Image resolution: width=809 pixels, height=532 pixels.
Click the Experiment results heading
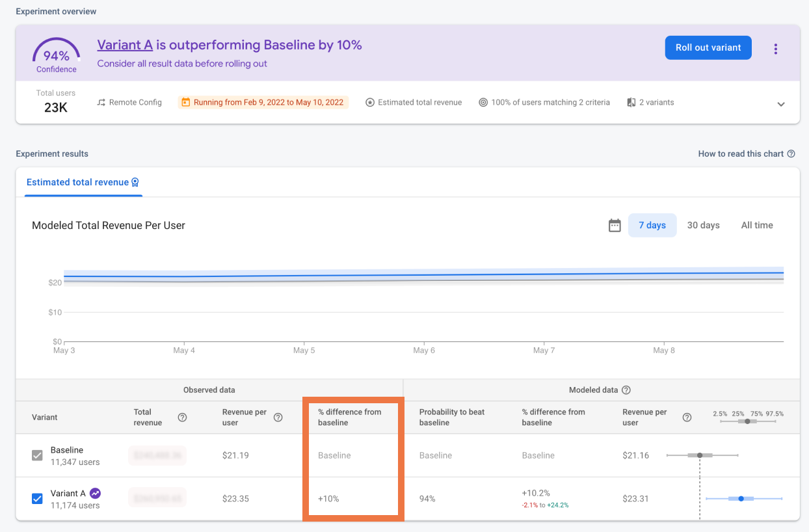(x=52, y=154)
